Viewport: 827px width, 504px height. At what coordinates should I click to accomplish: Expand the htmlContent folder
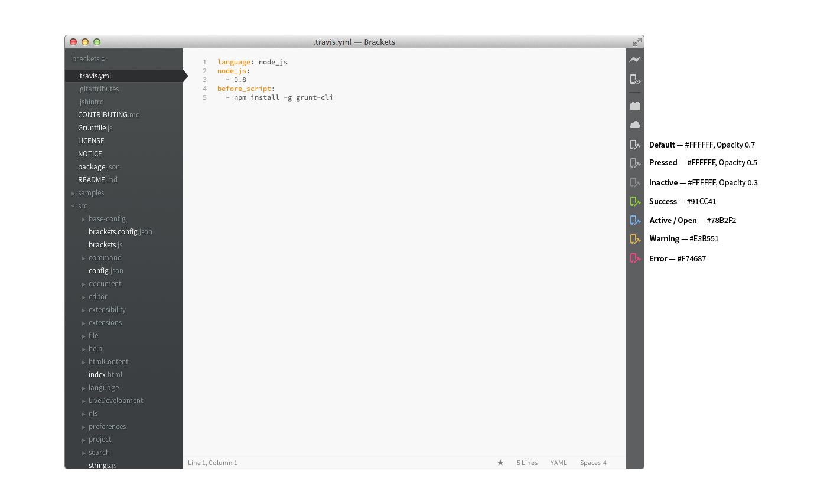coord(84,362)
